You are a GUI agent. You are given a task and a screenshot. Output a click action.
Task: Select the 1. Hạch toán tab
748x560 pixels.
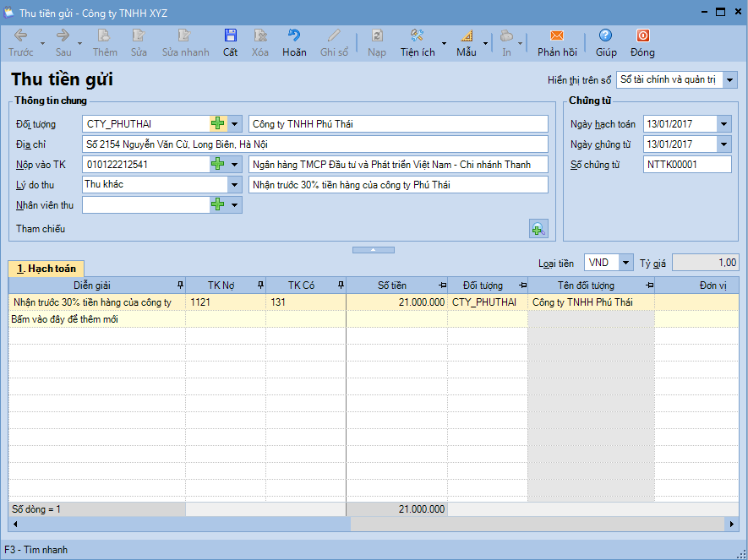[46, 269]
